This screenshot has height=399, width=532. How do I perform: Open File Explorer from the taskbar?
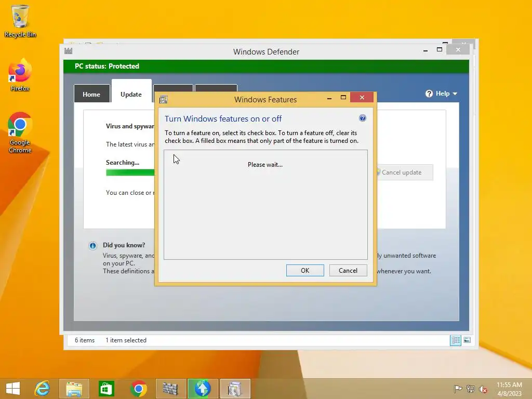click(74, 389)
